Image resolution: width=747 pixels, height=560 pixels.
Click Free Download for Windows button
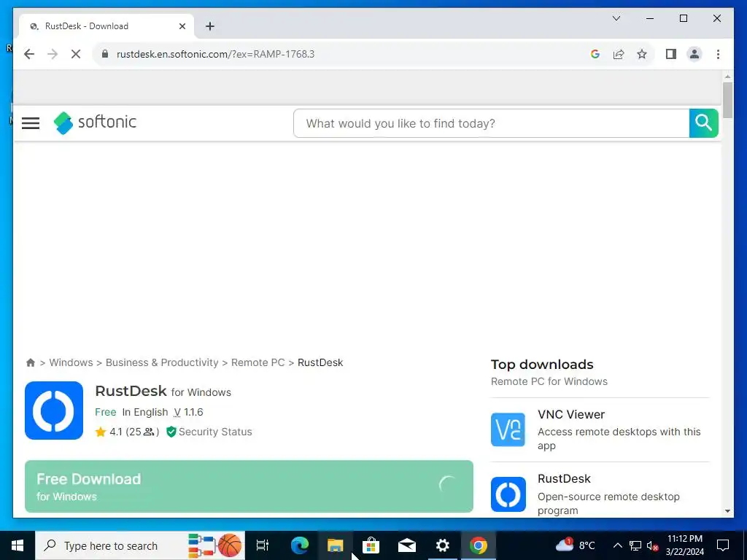(249, 486)
